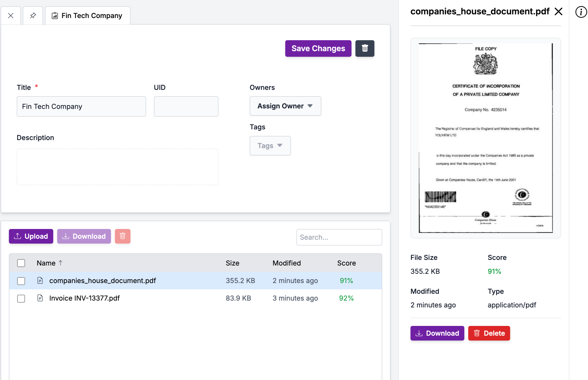Check the box for Invoice INV-13377.pdf
The width and height of the screenshot is (588, 380).
click(x=21, y=298)
